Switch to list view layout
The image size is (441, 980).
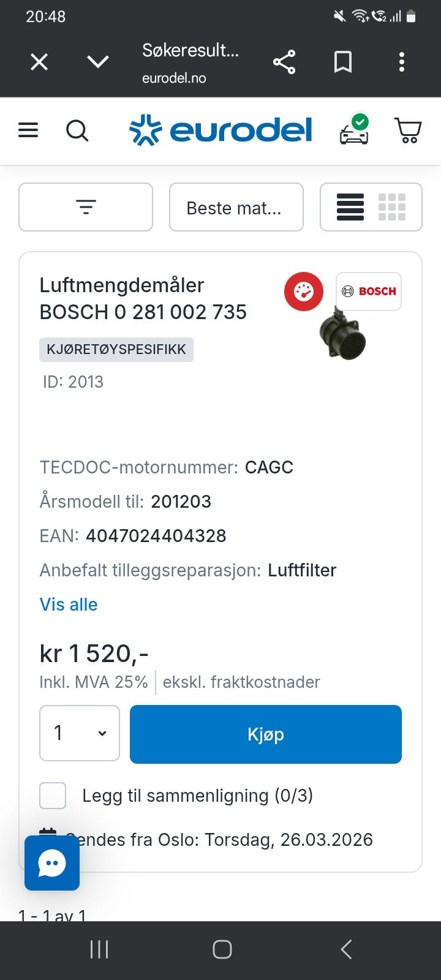point(350,207)
